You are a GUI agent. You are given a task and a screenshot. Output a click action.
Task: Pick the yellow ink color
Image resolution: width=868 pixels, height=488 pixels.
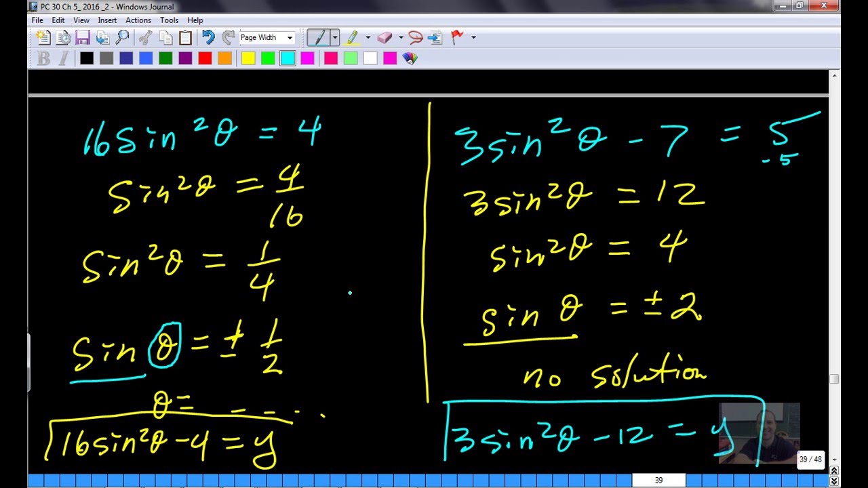248,58
